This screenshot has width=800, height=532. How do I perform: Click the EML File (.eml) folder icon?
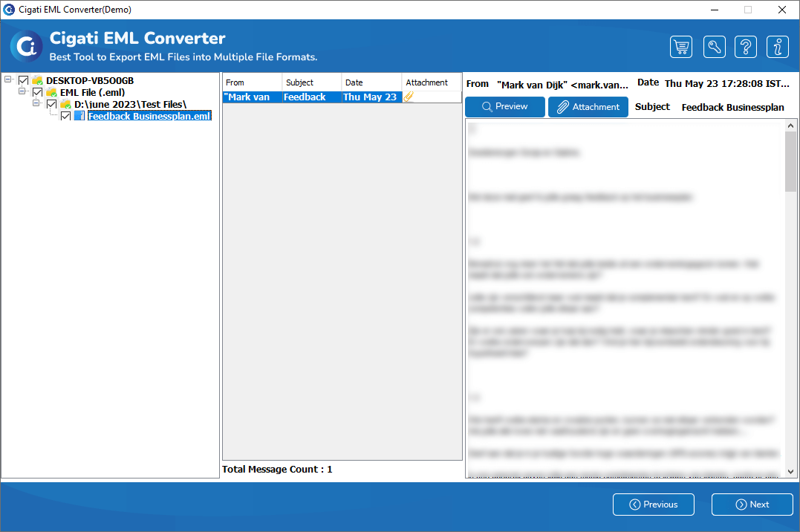51,92
